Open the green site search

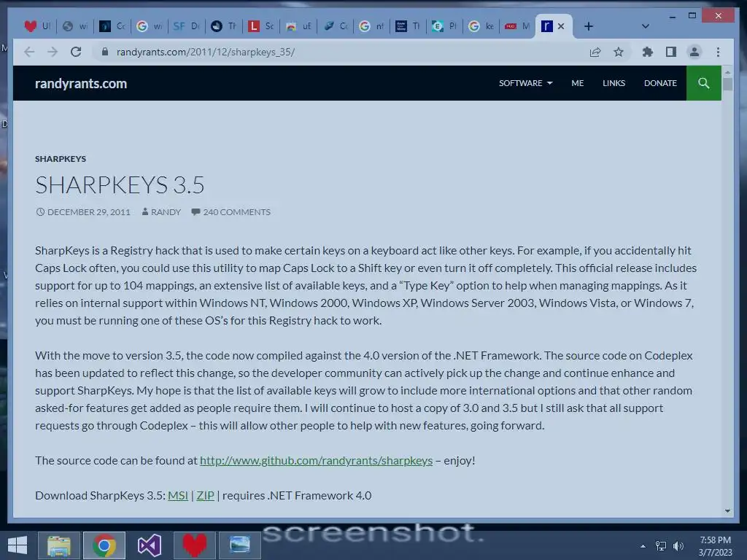point(704,83)
